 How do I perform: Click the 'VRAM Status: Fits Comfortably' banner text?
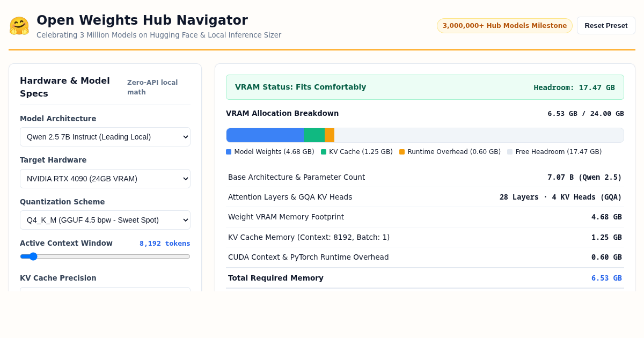point(301,87)
